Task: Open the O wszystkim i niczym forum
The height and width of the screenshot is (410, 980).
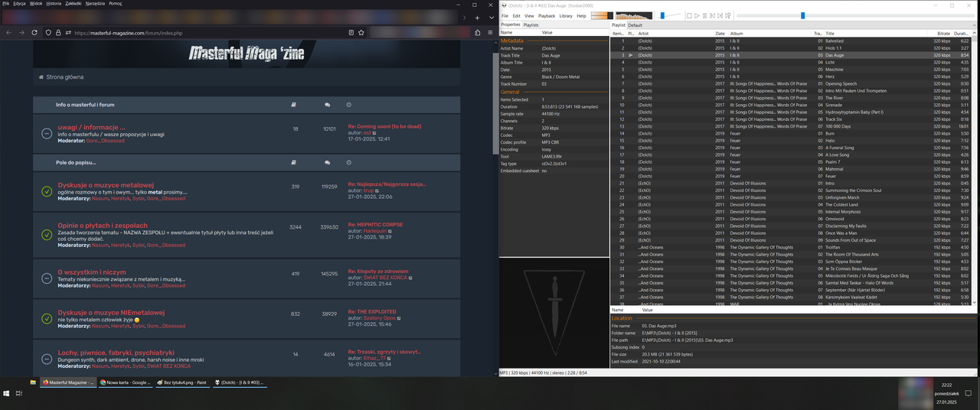Action: (x=92, y=272)
